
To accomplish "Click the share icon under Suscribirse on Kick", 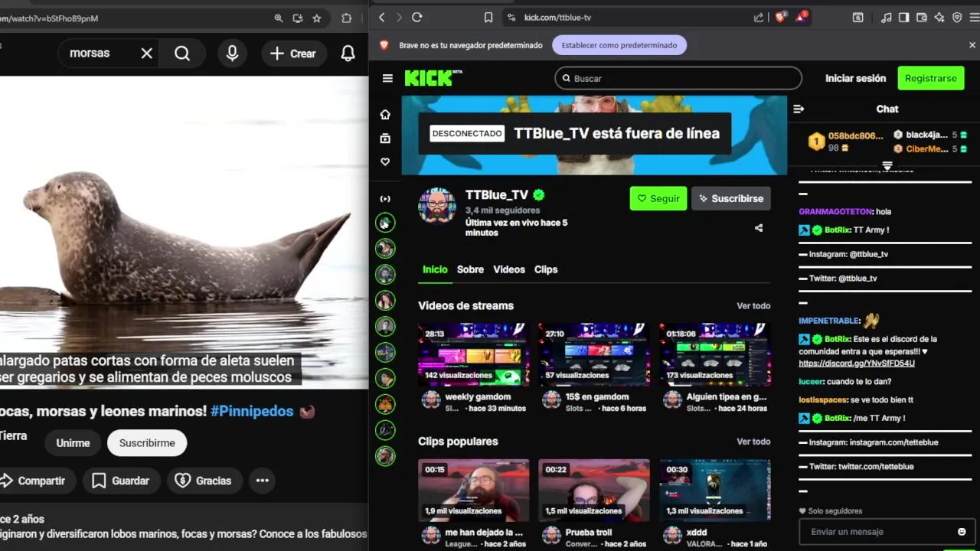I will (759, 228).
